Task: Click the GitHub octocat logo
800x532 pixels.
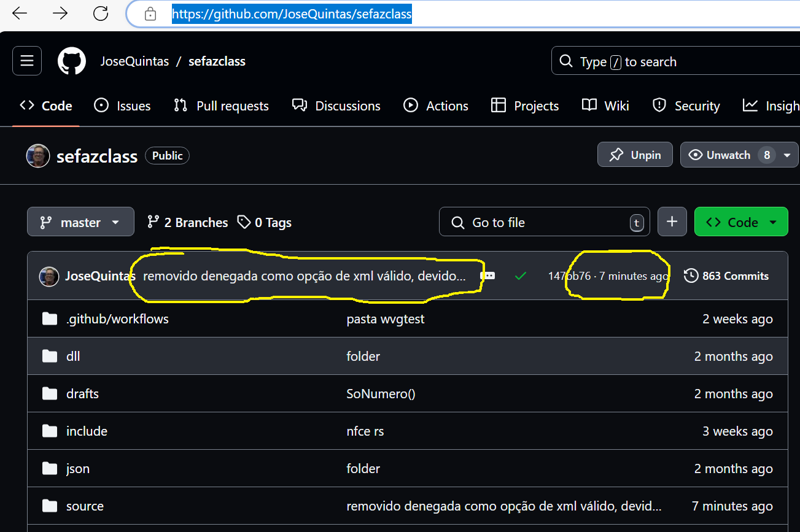Action: pyautogui.click(x=72, y=61)
